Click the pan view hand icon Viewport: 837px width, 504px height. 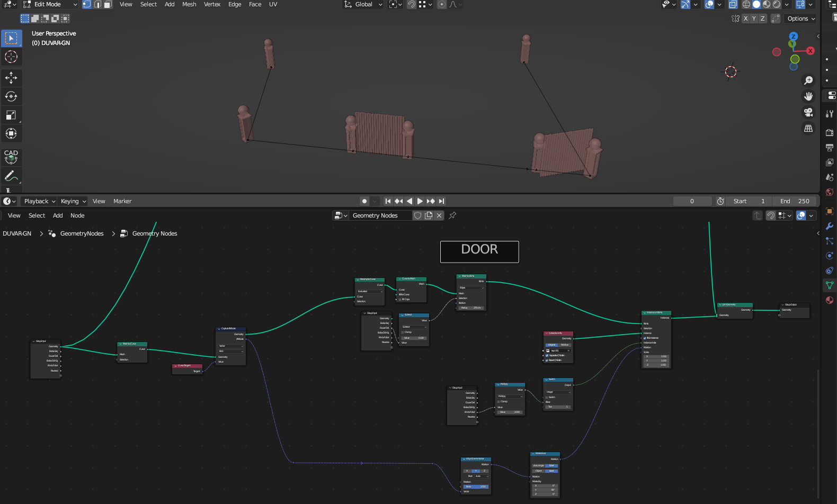tap(808, 96)
